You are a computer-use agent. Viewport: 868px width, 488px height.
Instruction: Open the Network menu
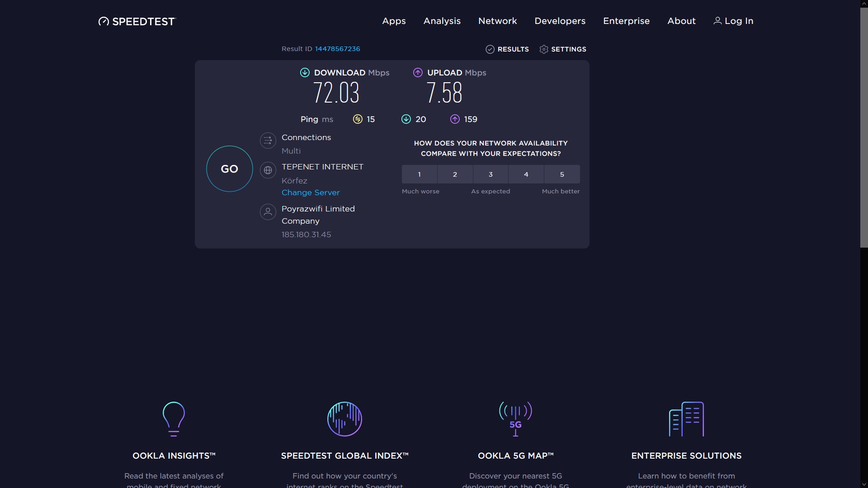point(497,21)
